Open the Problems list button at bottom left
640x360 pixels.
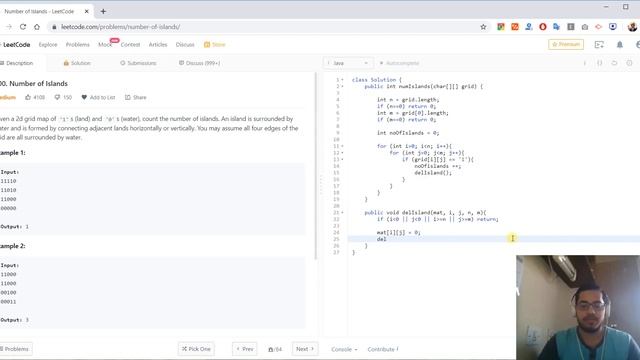click(16, 349)
